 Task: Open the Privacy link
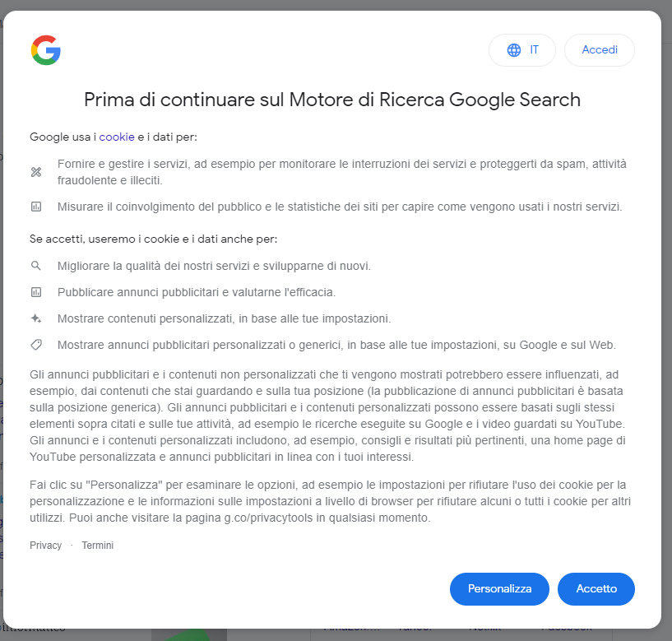click(x=46, y=546)
